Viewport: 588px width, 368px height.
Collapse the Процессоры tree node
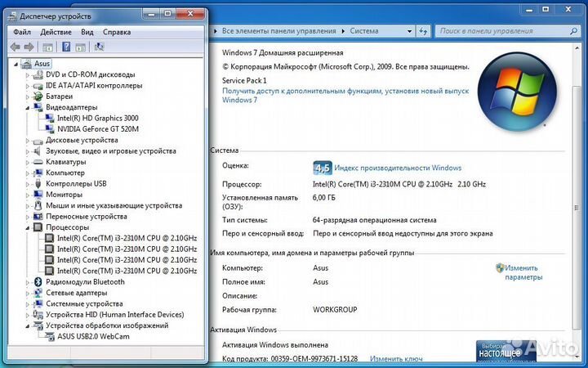pyautogui.click(x=28, y=227)
